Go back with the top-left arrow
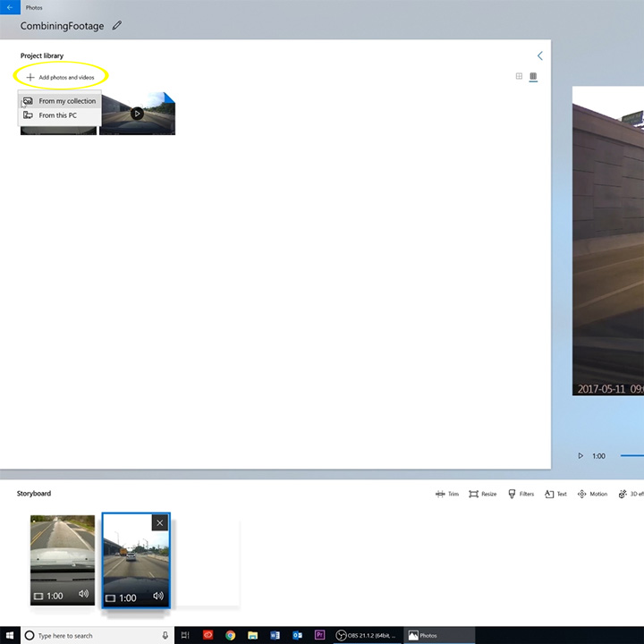Image resolution: width=644 pixels, height=644 pixels. [8, 6]
